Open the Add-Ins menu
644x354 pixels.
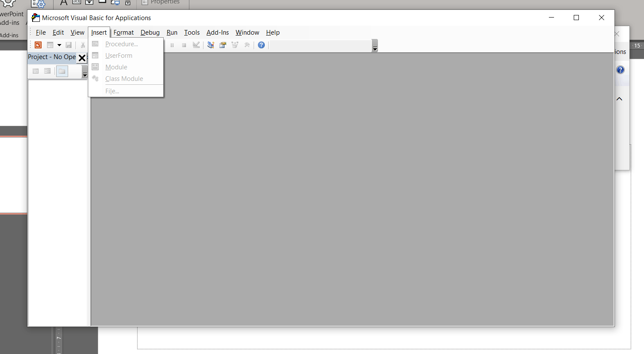(217, 32)
